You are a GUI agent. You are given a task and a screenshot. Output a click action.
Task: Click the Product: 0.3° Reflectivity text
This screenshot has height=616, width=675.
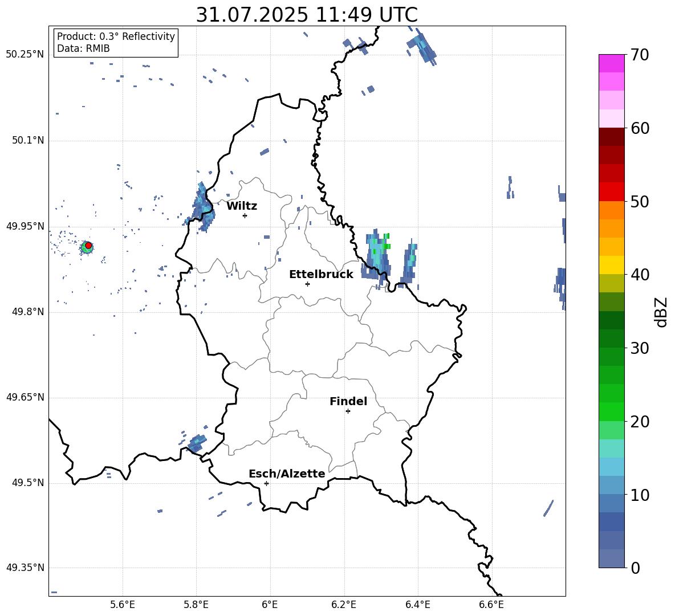tap(116, 36)
